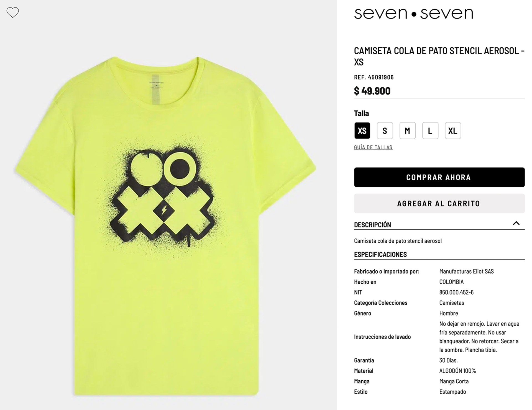Select size S

[x=385, y=130]
